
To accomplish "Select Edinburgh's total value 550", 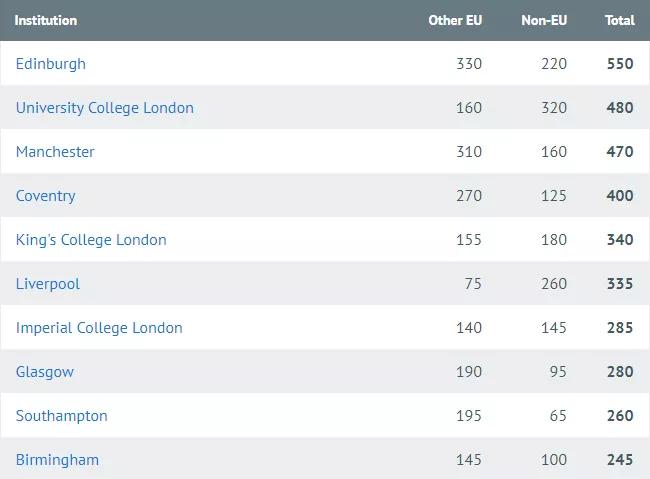I will click(x=620, y=64).
